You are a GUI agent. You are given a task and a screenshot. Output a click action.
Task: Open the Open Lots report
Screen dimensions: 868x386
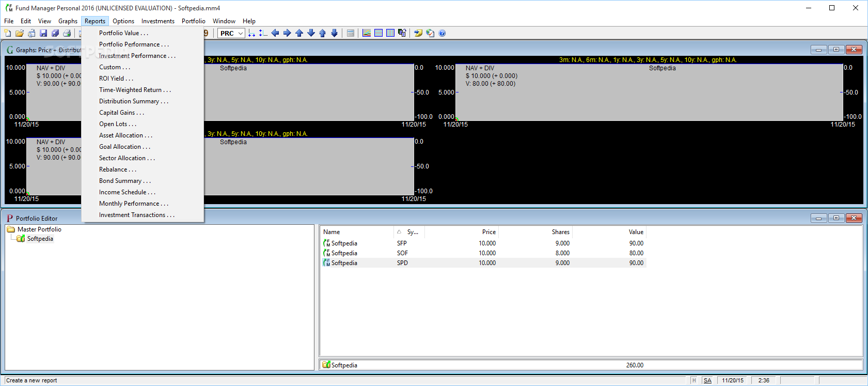pos(143,124)
